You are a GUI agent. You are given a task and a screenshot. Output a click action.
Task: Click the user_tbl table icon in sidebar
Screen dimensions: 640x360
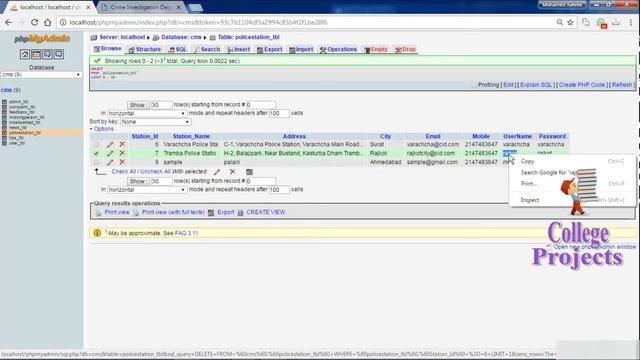tap(4, 143)
